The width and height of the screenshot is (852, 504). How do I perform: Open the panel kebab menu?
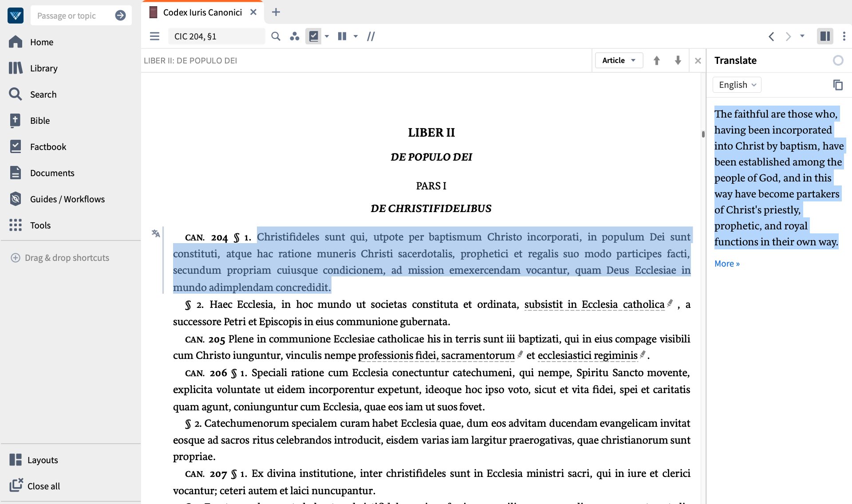click(844, 36)
